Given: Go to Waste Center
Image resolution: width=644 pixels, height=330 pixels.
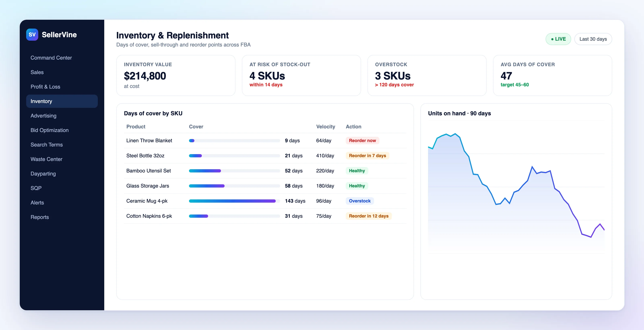Looking at the screenshot, I should (62, 159).
